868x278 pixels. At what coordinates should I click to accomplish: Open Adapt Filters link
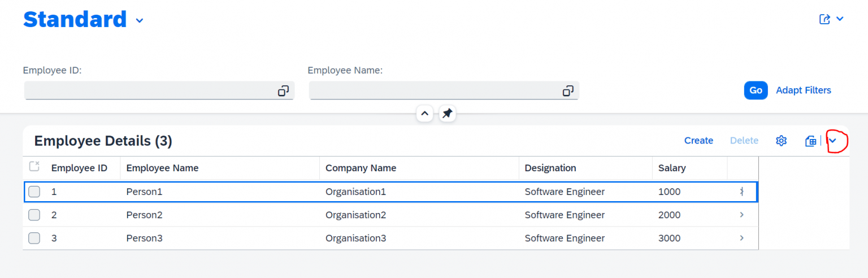(803, 90)
